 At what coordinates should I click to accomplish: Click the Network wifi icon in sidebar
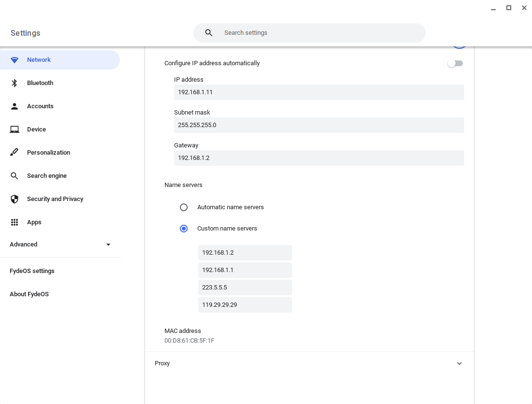click(14, 60)
